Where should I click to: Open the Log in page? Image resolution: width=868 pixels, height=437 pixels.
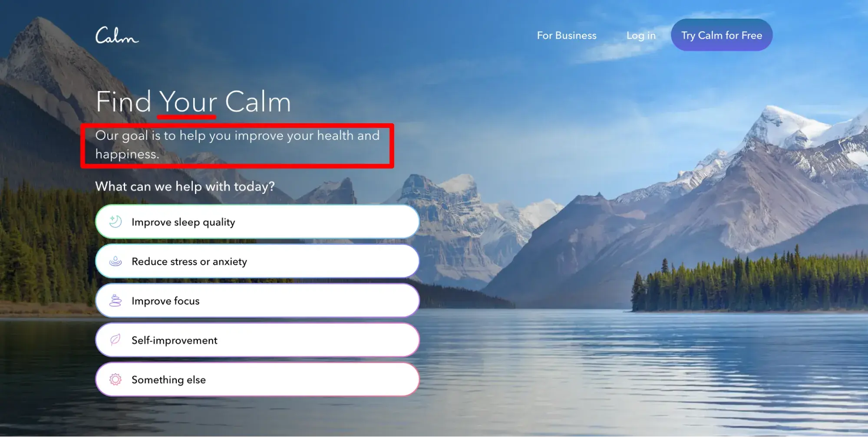point(641,36)
